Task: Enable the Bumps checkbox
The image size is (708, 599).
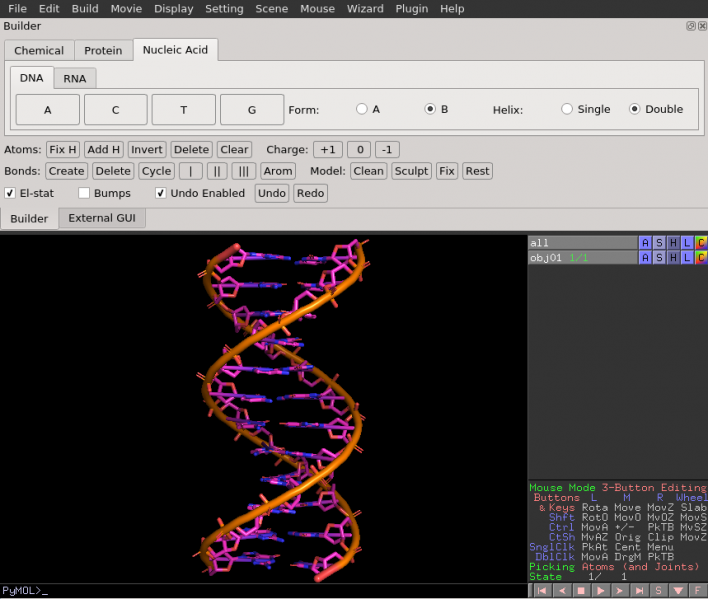Action: (85, 193)
